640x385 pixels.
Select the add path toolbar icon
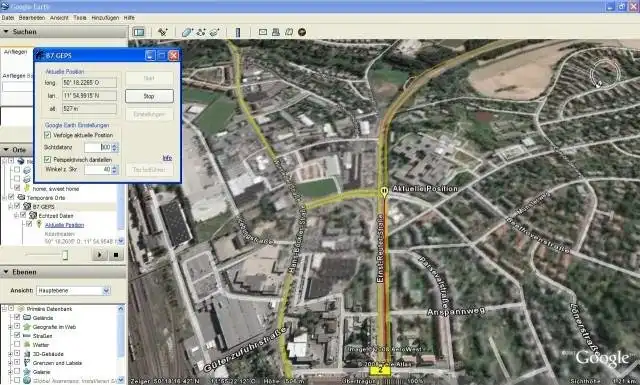click(x=200, y=32)
